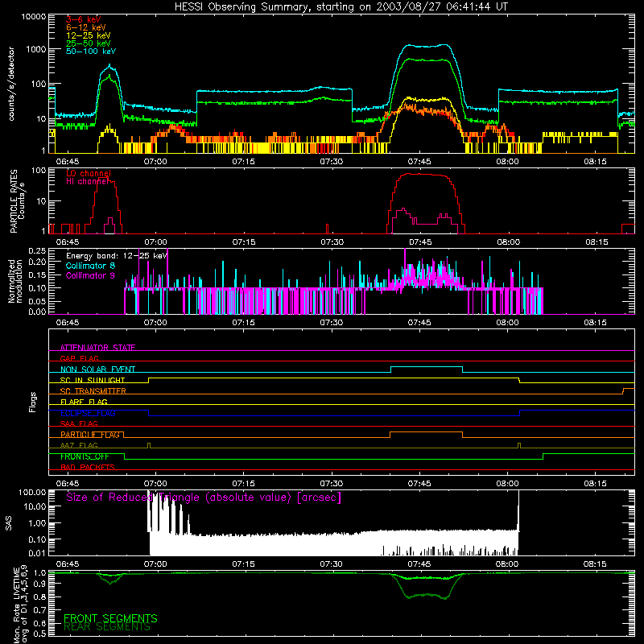Select the GAP_FLAG label
Screen dimensions: 644x644
[x=79, y=358]
